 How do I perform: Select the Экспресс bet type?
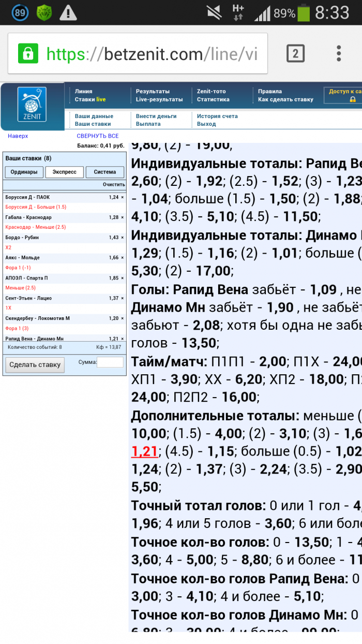[x=65, y=172]
